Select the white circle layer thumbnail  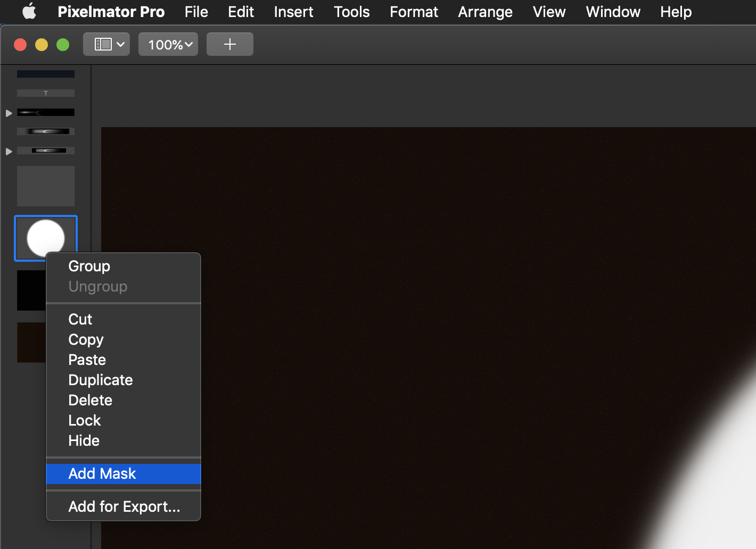[46, 238]
